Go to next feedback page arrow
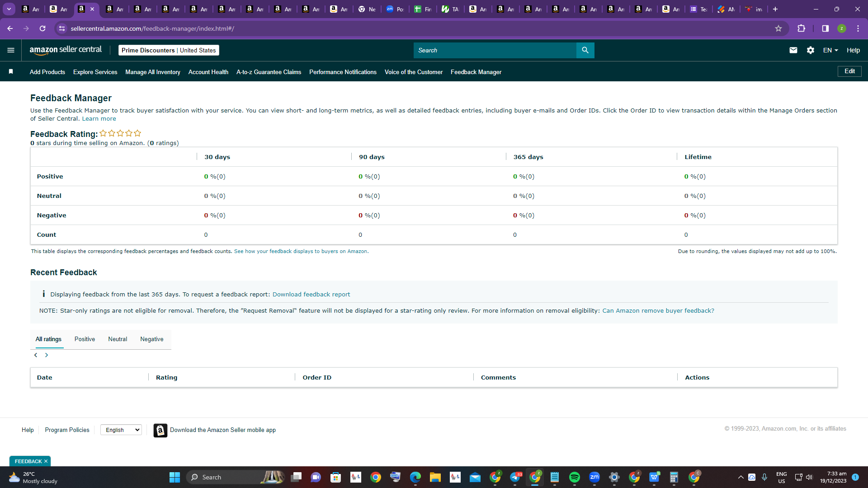This screenshot has width=868, height=488. (x=47, y=355)
